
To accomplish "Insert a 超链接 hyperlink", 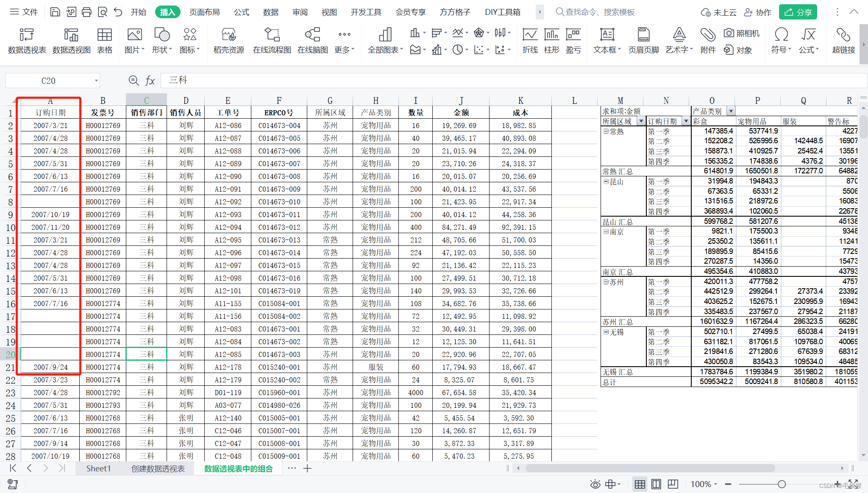I will click(x=843, y=41).
